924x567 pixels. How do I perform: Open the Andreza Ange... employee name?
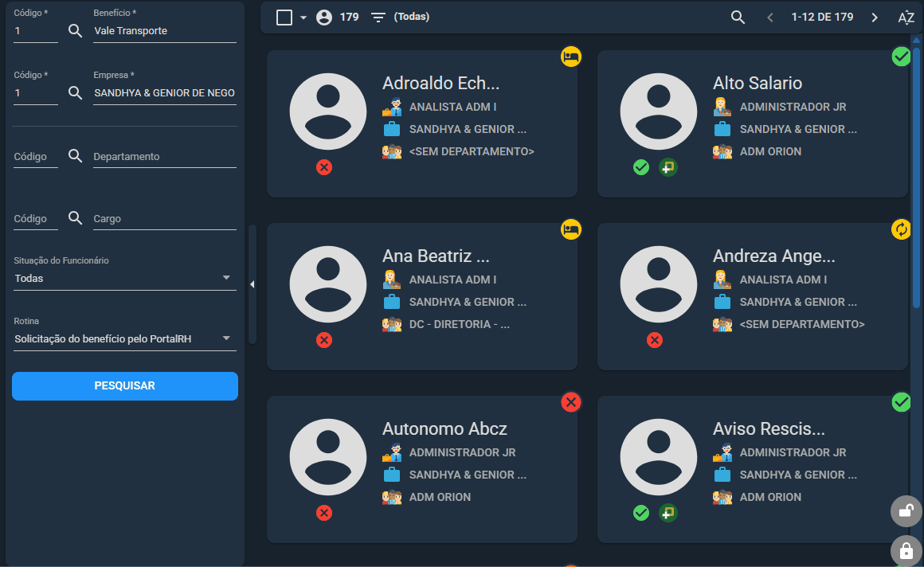(773, 256)
